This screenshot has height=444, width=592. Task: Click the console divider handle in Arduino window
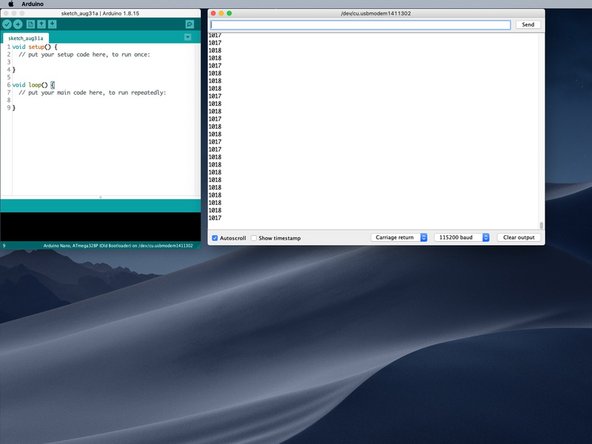point(100,197)
